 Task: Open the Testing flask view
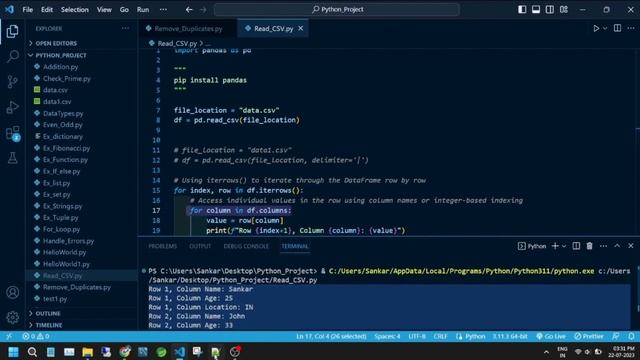point(13,158)
